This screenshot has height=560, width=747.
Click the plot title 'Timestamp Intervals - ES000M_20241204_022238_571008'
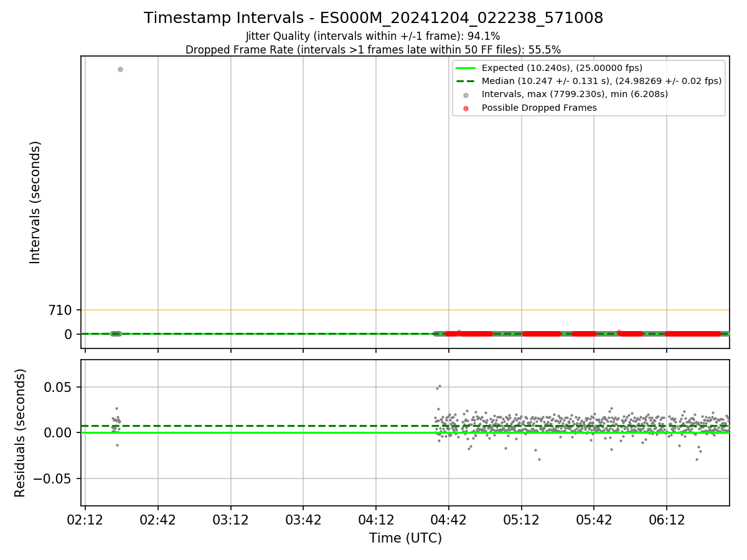374,18
